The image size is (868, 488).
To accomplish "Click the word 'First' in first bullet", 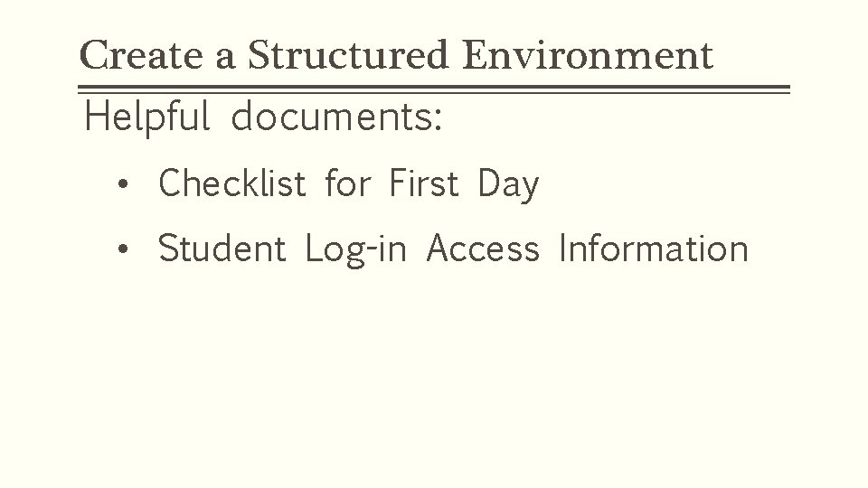I will pyautogui.click(x=424, y=183).
